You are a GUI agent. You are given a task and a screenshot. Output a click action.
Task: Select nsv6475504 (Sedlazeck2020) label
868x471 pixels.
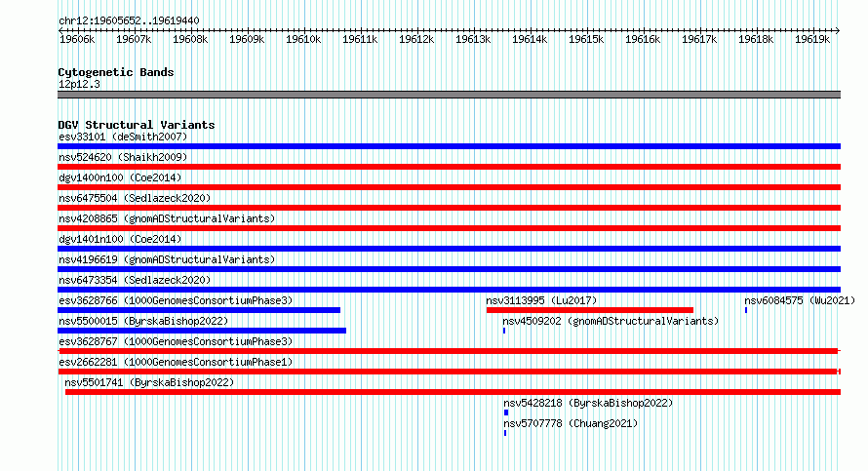pyautogui.click(x=135, y=198)
